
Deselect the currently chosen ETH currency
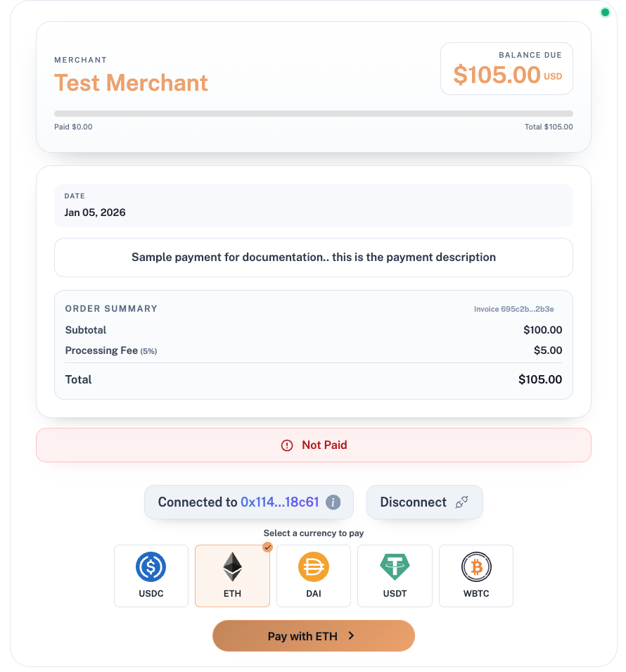pos(232,576)
